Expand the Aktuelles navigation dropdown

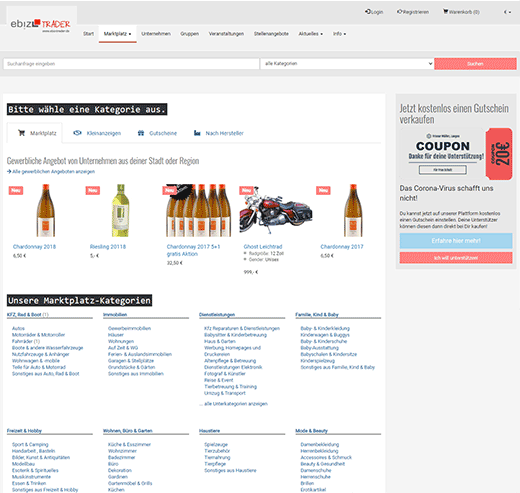tap(310, 34)
